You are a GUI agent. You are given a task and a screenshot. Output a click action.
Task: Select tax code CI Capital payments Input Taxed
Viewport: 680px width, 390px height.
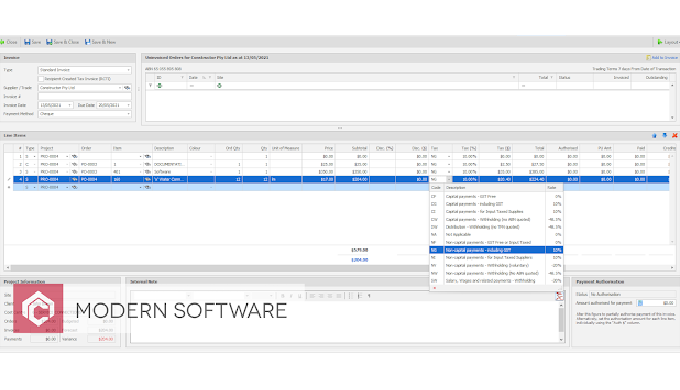(x=496, y=212)
